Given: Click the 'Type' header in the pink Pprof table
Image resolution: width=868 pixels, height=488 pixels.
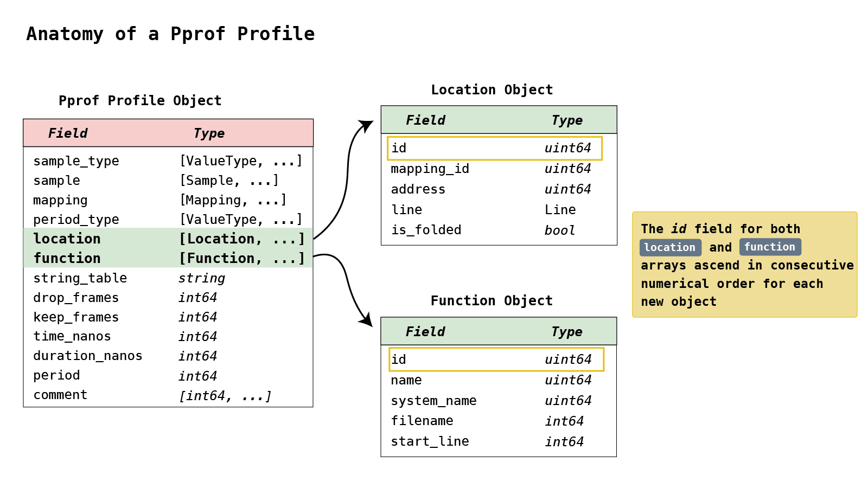Looking at the screenshot, I should 209,134.
